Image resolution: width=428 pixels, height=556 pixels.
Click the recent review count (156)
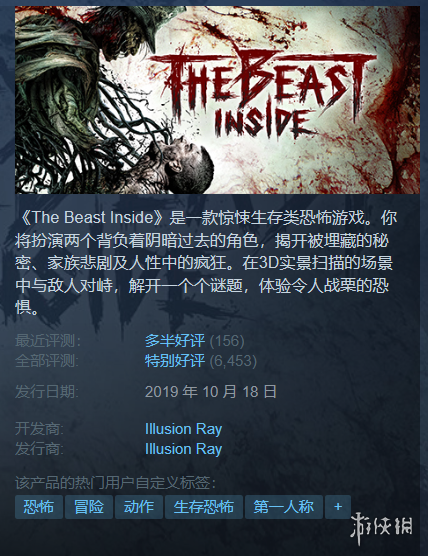pyautogui.click(x=227, y=341)
